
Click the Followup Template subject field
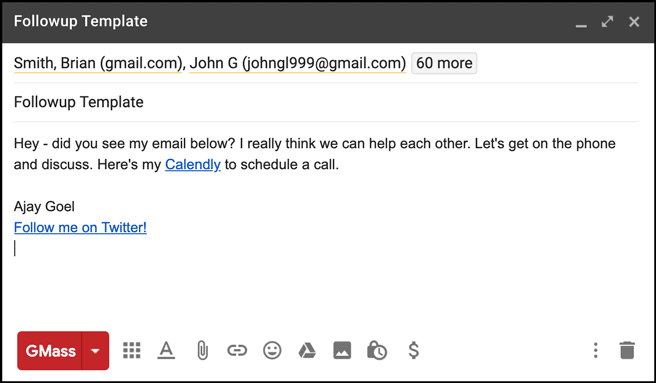(x=326, y=102)
